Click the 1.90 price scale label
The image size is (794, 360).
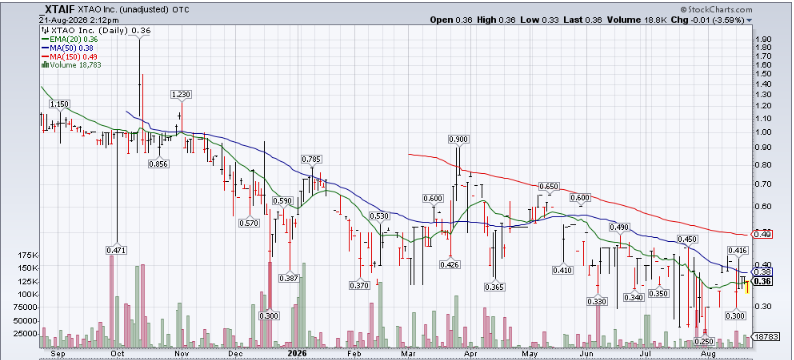(763, 39)
